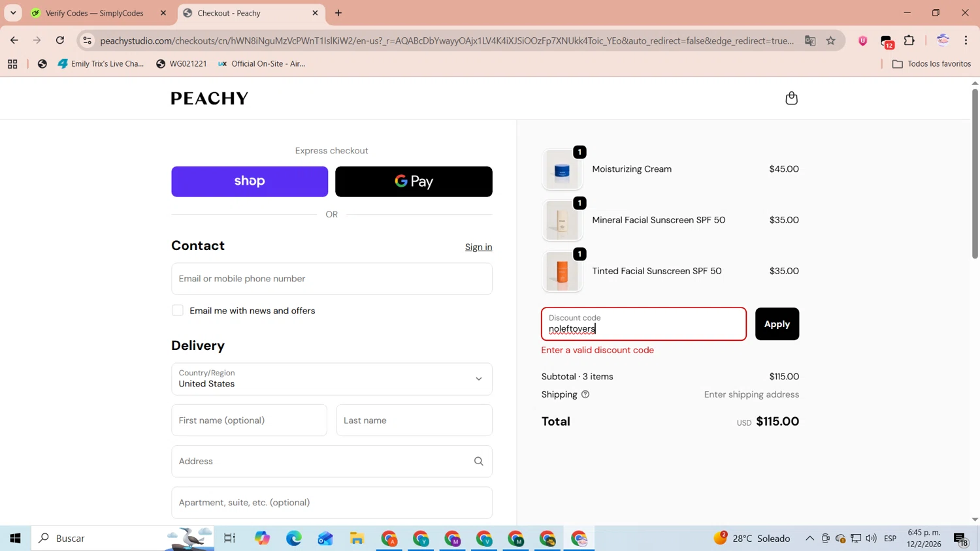Open the notification center icon
The width and height of the screenshot is (980, 551).
pyautogui.click(x=960, y=539)
